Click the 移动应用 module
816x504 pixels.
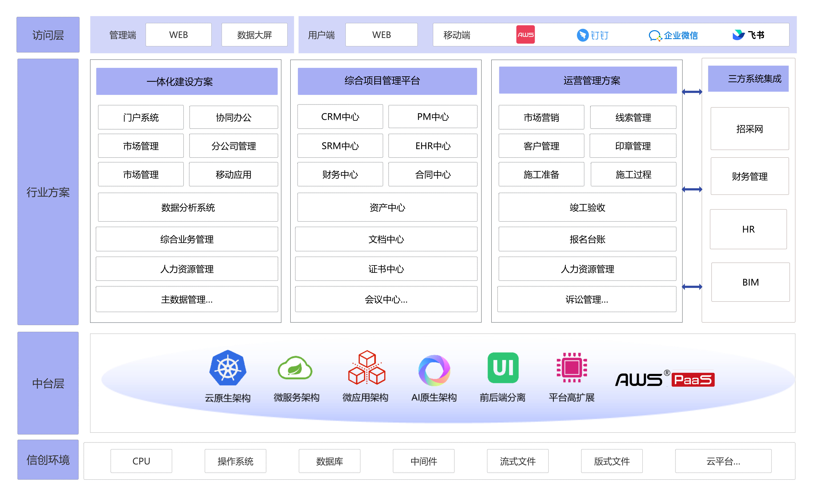233,174
